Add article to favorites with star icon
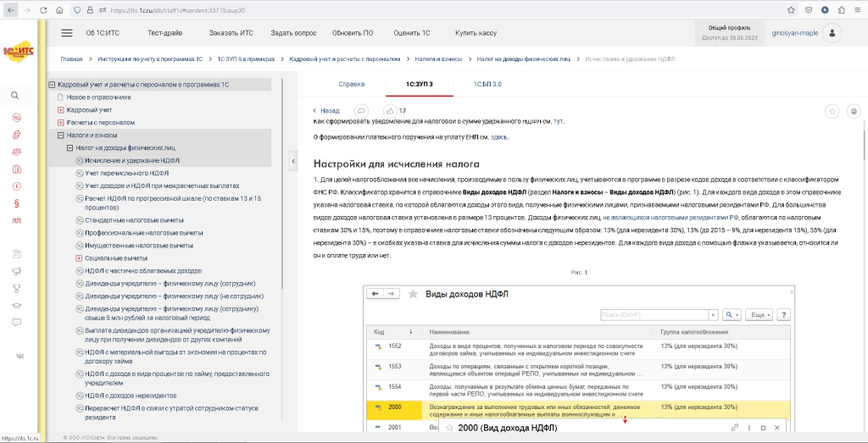 pyautogui.click(x=832, y=111)
